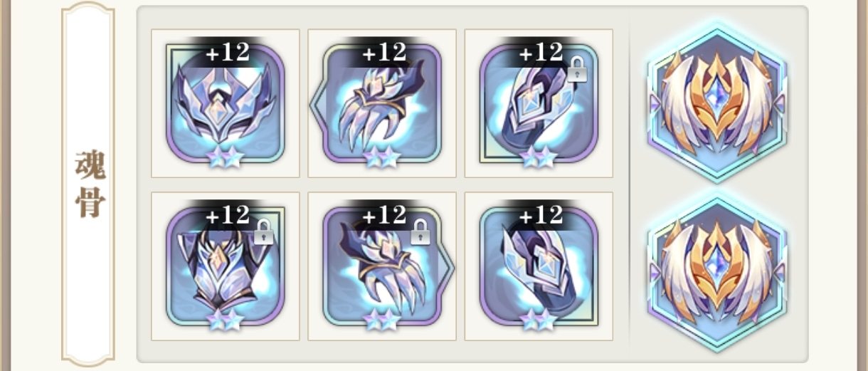Choose the unlocked leg guard soul bone

[x=539, y=266]
